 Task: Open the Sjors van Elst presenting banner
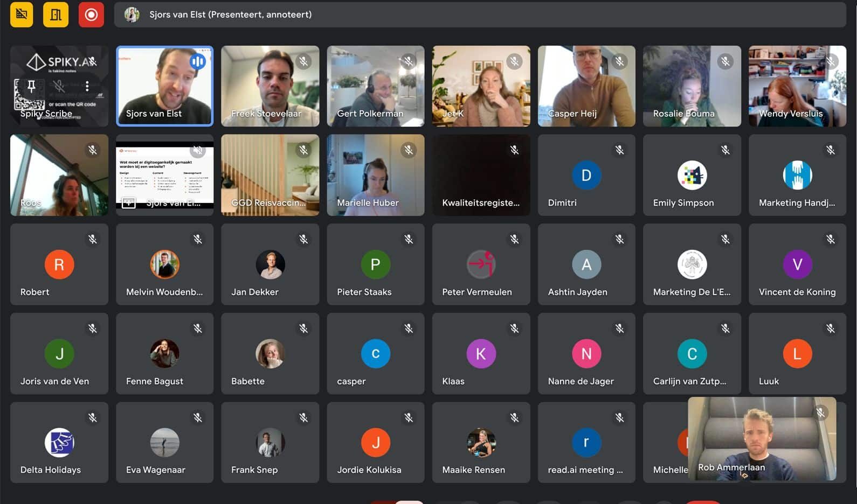point(480,15)
